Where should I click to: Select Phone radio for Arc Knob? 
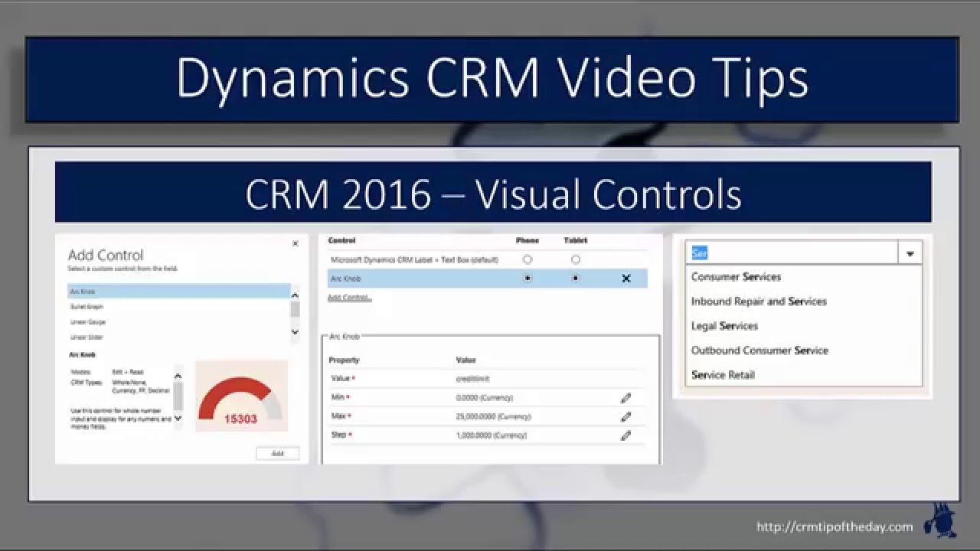click(x=528, y=279)
